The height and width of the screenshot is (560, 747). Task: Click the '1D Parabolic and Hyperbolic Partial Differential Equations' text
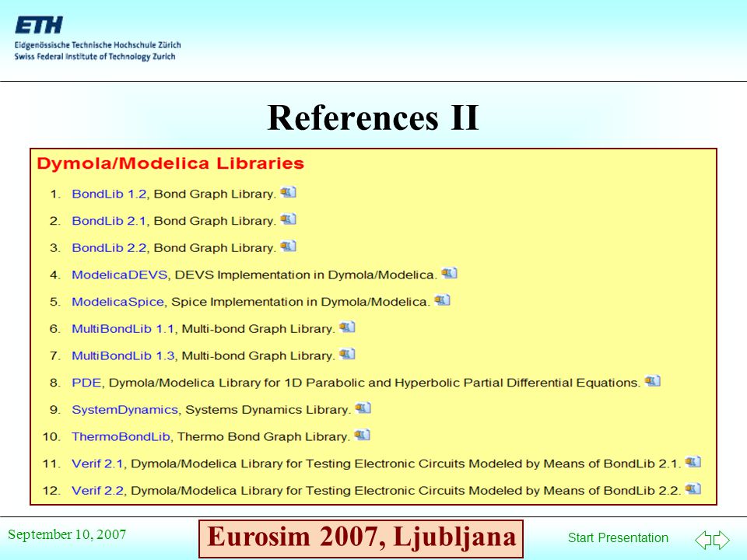coord(461,383)
